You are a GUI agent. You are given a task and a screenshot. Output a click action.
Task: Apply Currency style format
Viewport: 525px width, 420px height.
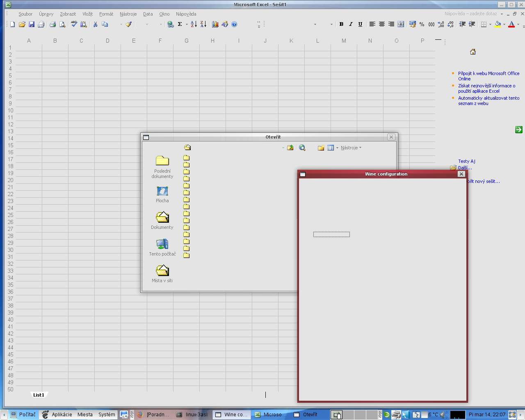(413, 24)
